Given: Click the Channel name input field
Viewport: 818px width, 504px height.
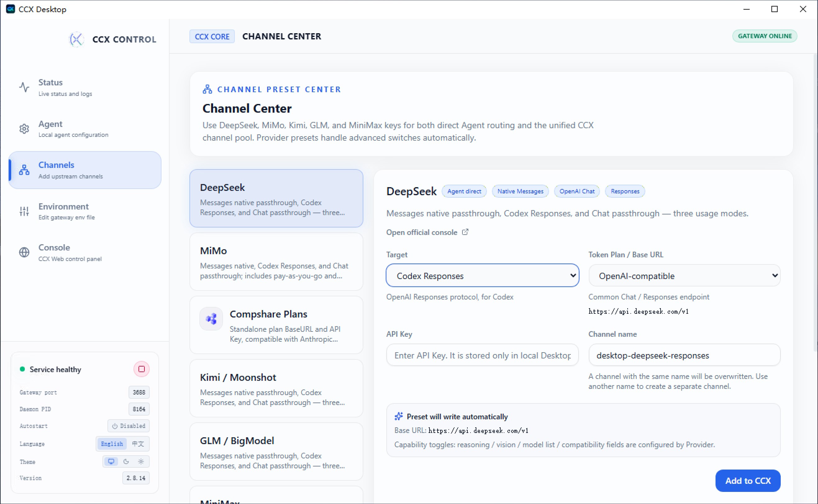Looking at the screenshot, I should click(x=684, y=355).
